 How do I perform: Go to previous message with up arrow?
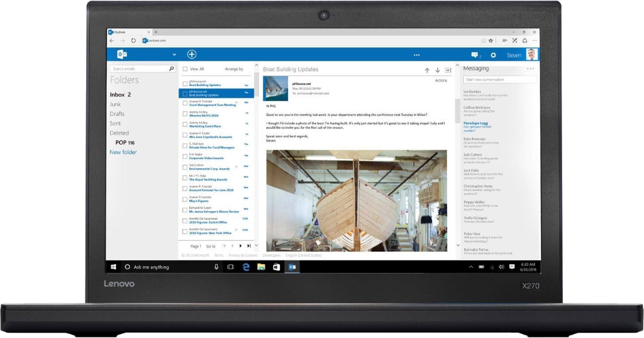pyautogui.click(x=427, y=70)
